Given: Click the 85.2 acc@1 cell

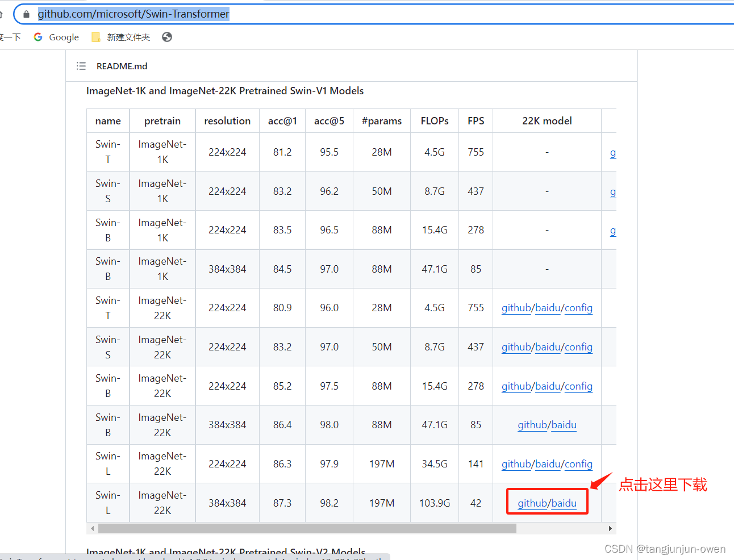Looking at the screenshot, I should (x=282, y=386).
